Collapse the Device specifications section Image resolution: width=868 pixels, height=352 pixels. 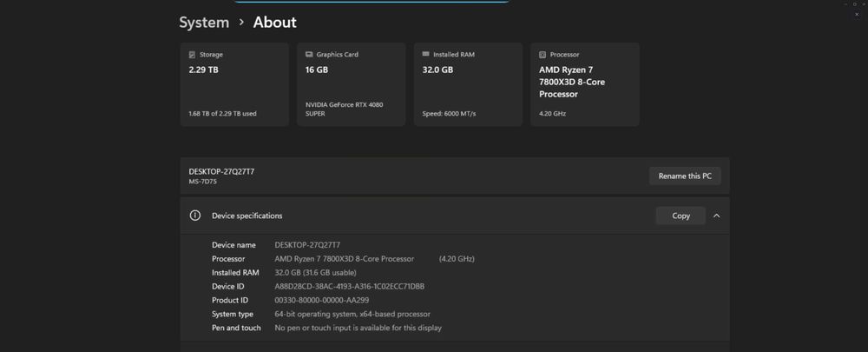click(716, 216)
